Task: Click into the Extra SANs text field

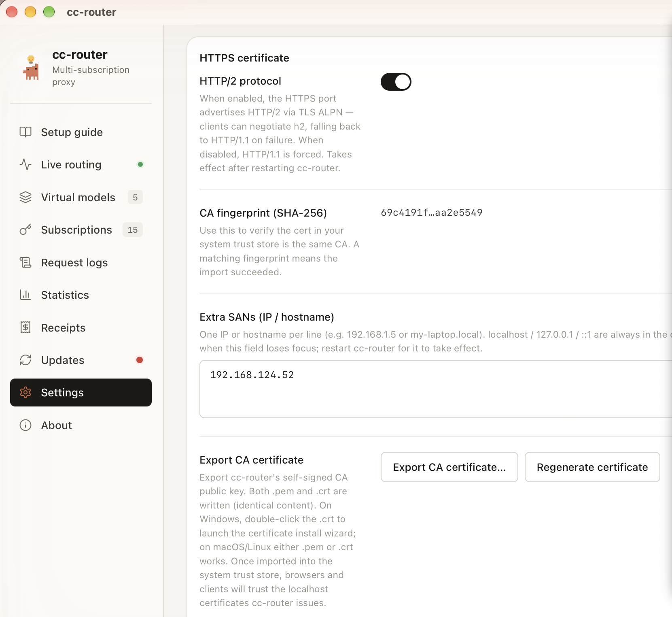Action: point(436,389)
